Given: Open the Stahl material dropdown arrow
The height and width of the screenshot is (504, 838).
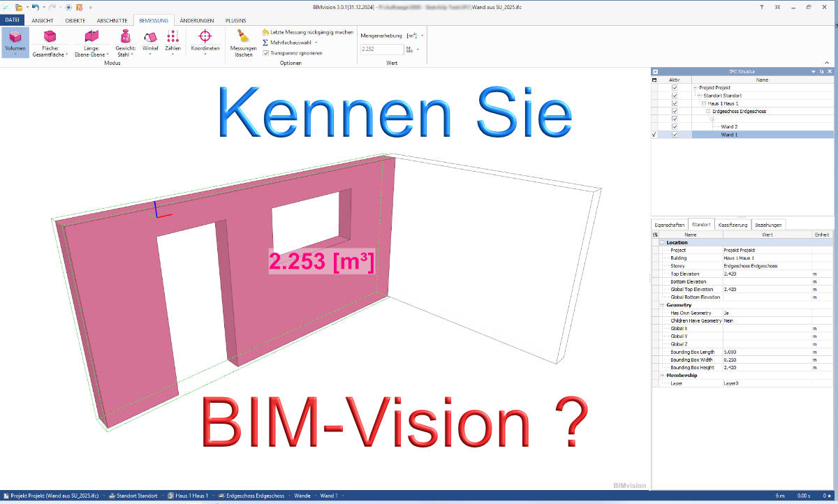Looking at the screenshot, I should (x=132, y=54).
